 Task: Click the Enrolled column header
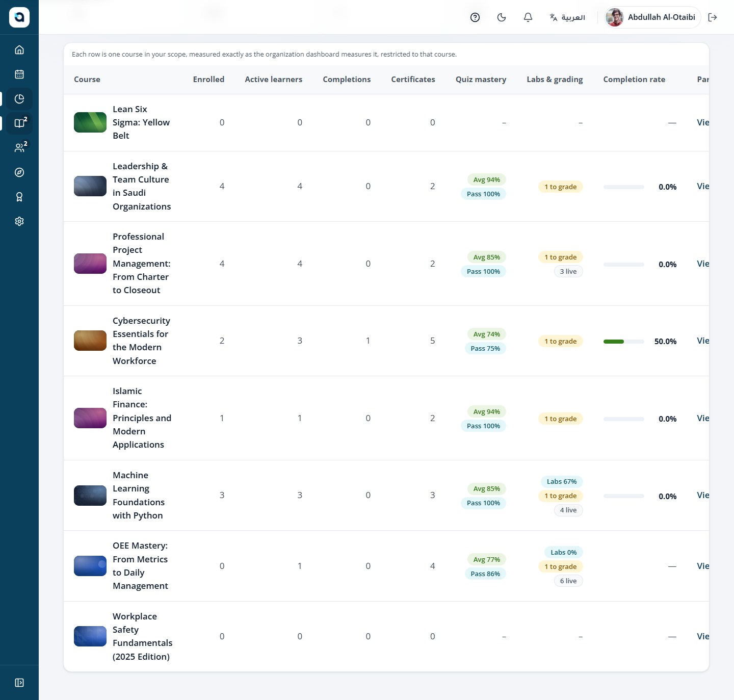click(x=208, y=80)
